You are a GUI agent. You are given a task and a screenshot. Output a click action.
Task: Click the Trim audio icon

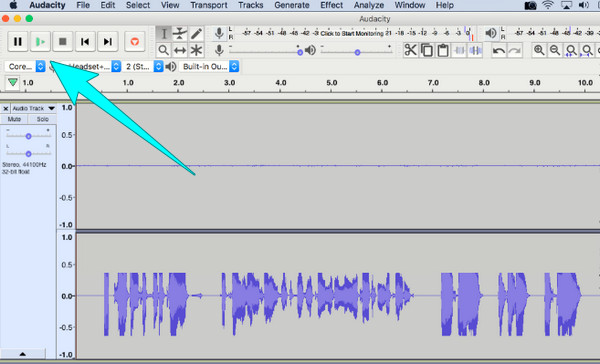click(459, 50)
